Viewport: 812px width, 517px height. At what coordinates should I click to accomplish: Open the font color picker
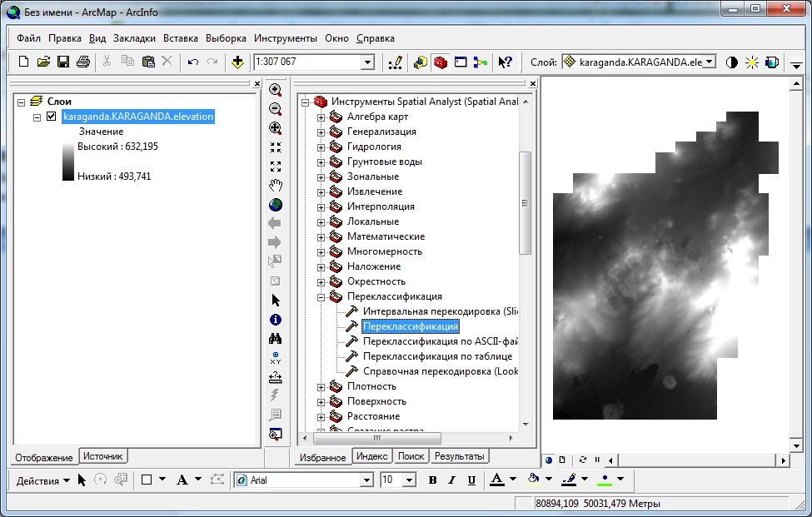[513, 480]
